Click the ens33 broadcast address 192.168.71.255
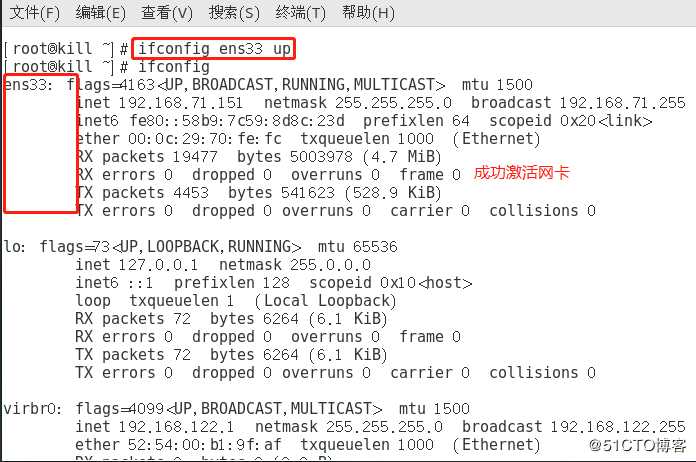696x462 pixels. click(622, 103)
